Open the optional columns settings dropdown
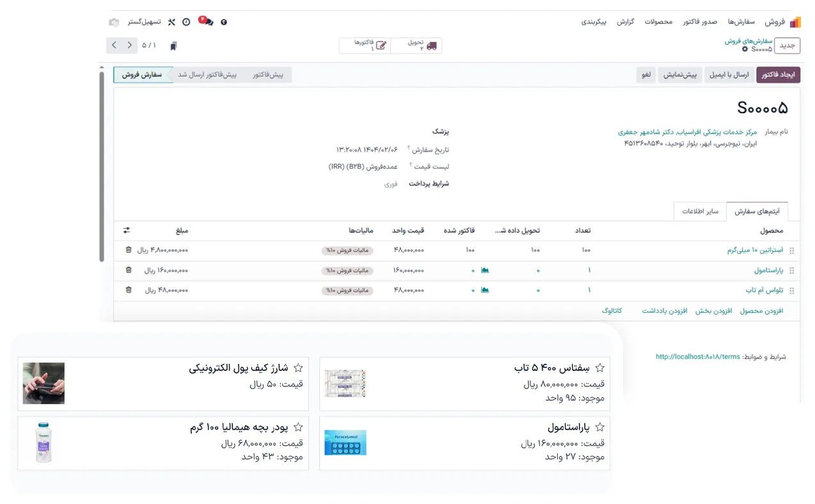This screenshot has height=504, width=815. coord(127,230)
